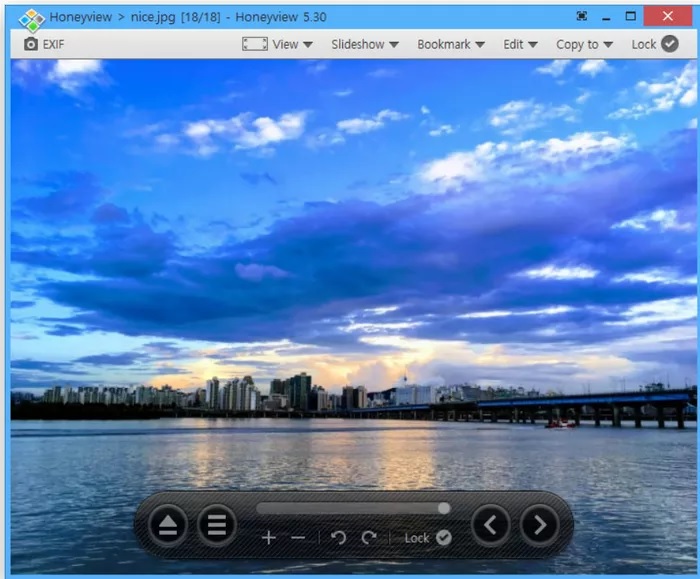Open the View dropdown menu

pyautogui.click(x=292, y=44)
